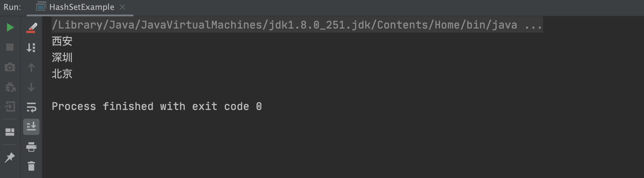Click the pencil icon with red bar
The image size is (644, 178).
coord(31,28)
